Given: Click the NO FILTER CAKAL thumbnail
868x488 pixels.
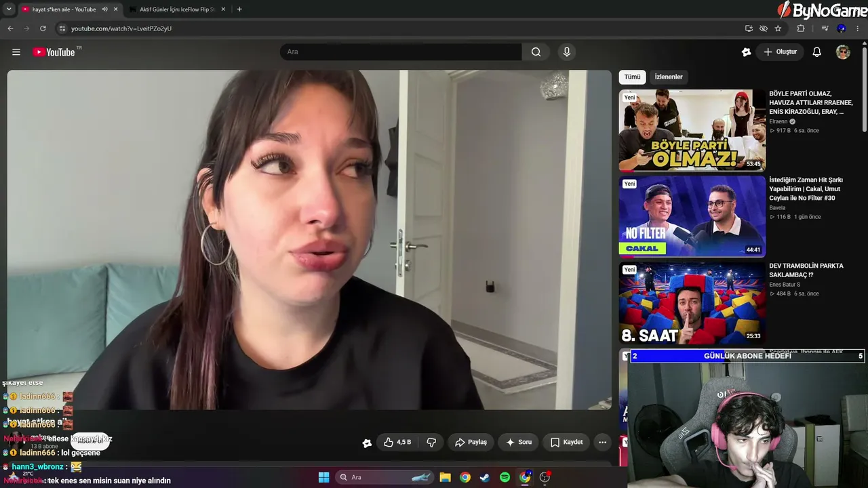Looking at the screenshot, I should click(692, 216).
